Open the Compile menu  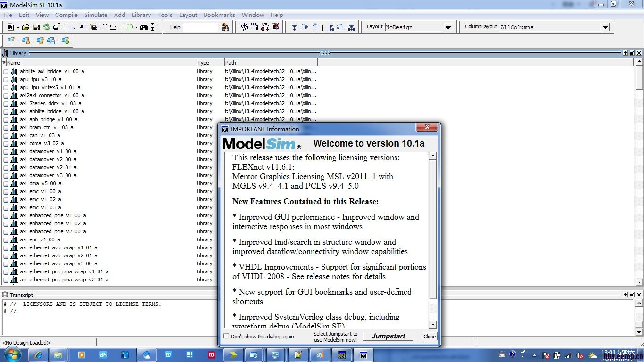[x=66, y=15]
